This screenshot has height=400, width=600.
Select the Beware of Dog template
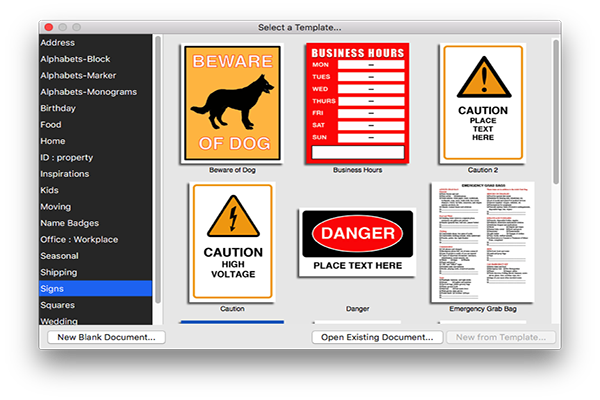[232, 103]
